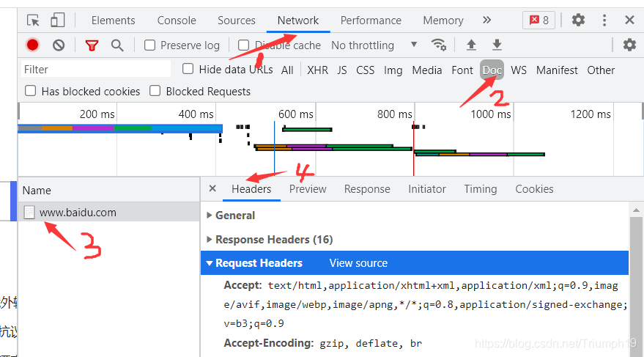Filter requests by Font
This screenshot has width=644, height=357.
(462, 70)
